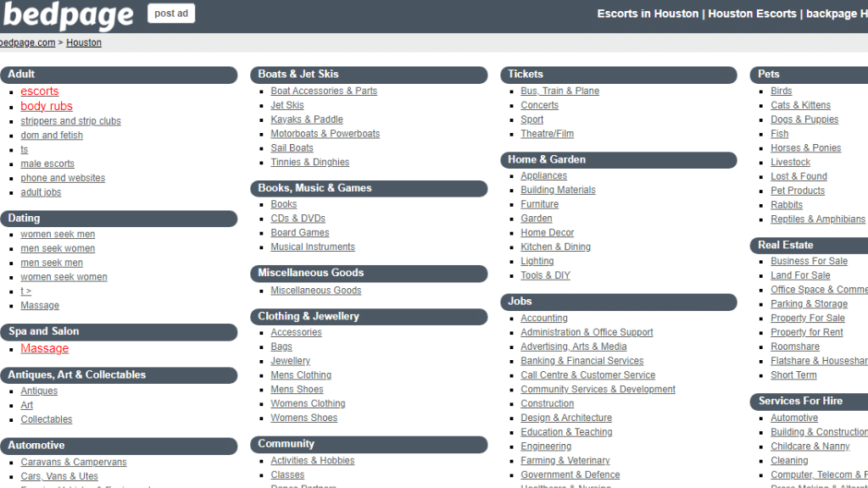Click the Engineering jobs link
868x488 pixels.
(x=546, y=446)
